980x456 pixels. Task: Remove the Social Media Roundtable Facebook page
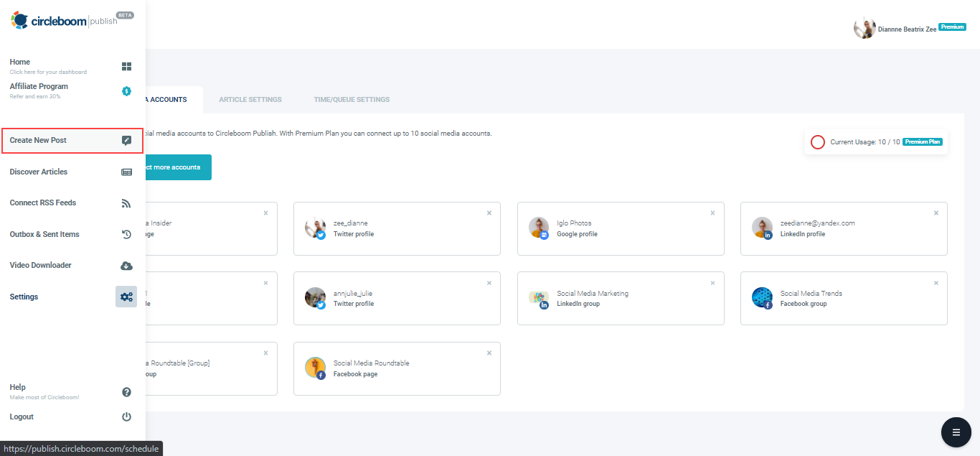pyautogui.click(x=489, y=353)
